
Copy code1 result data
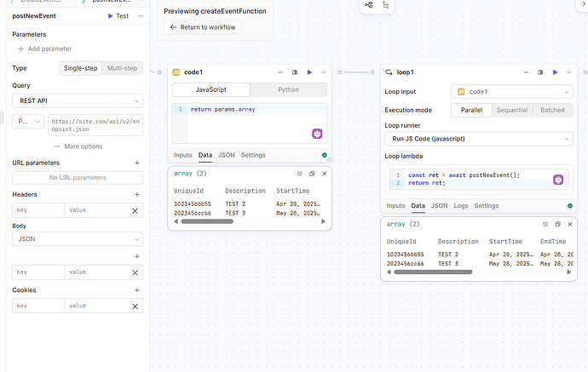click(x=312, y=174)
